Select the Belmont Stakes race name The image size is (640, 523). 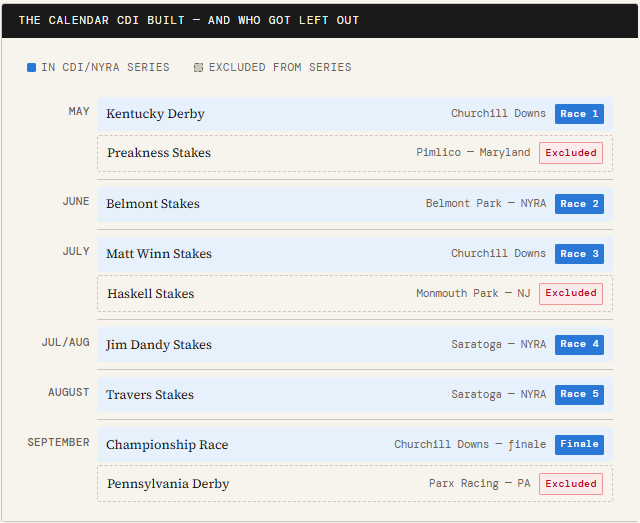153,204
